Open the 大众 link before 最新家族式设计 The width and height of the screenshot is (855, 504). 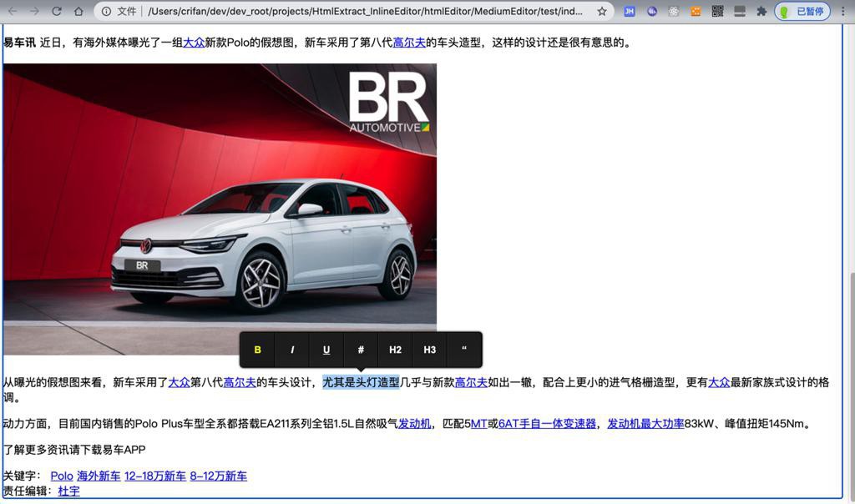719,382
